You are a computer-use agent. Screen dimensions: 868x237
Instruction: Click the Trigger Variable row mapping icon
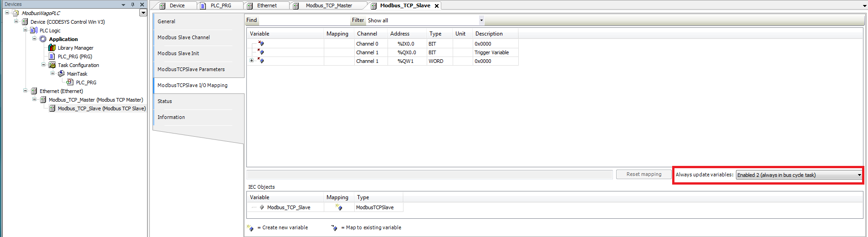[261, 52]
